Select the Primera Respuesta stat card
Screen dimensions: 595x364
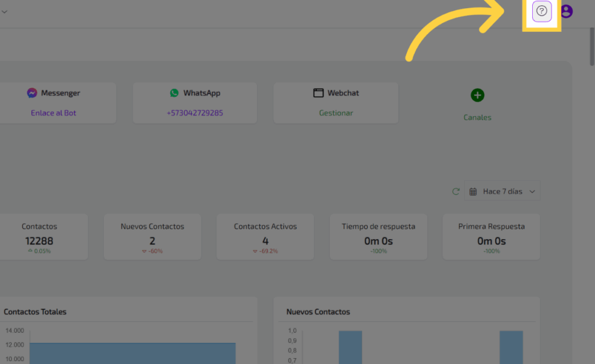coord(491,237)
